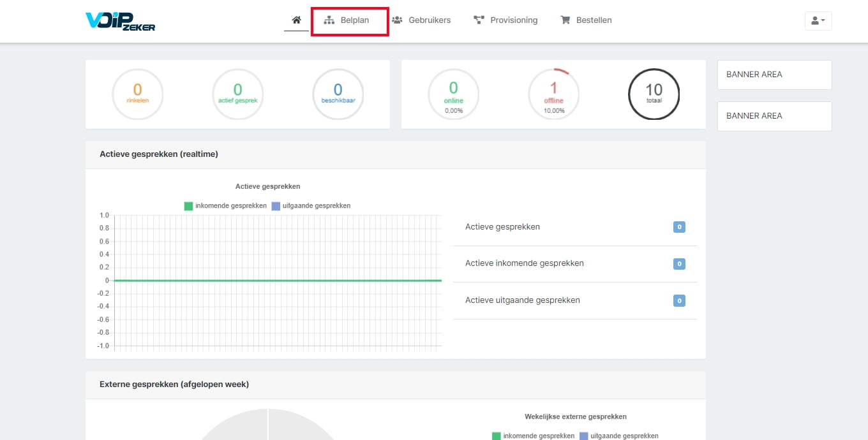Click the rinkelen counter circle
868x440 pixels.
point(137,94)
